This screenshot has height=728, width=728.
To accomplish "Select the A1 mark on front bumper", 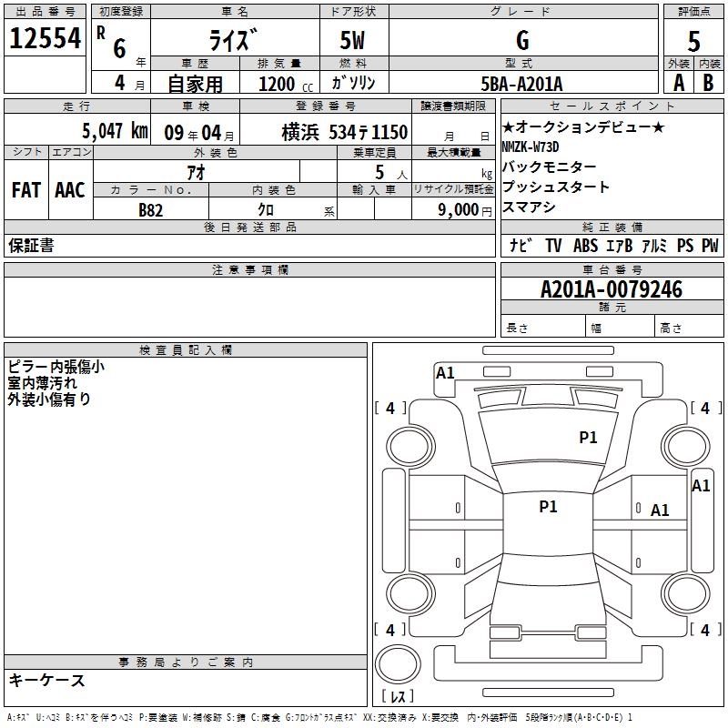I will point(445,373).
